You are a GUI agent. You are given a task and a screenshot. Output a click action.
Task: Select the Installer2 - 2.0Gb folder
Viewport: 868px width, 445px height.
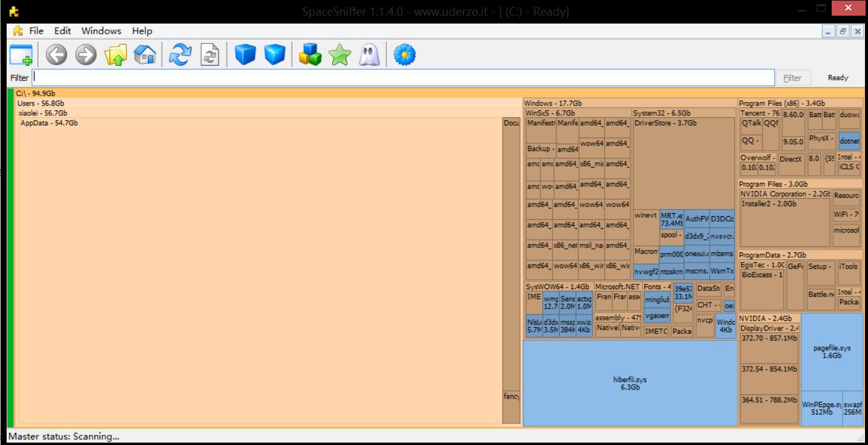(785, 223)
